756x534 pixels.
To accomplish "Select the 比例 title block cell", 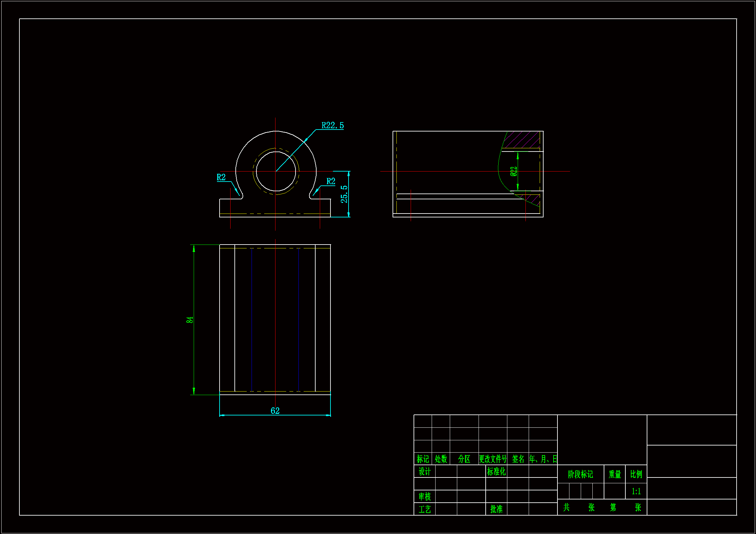I will (x=636, y=474).
